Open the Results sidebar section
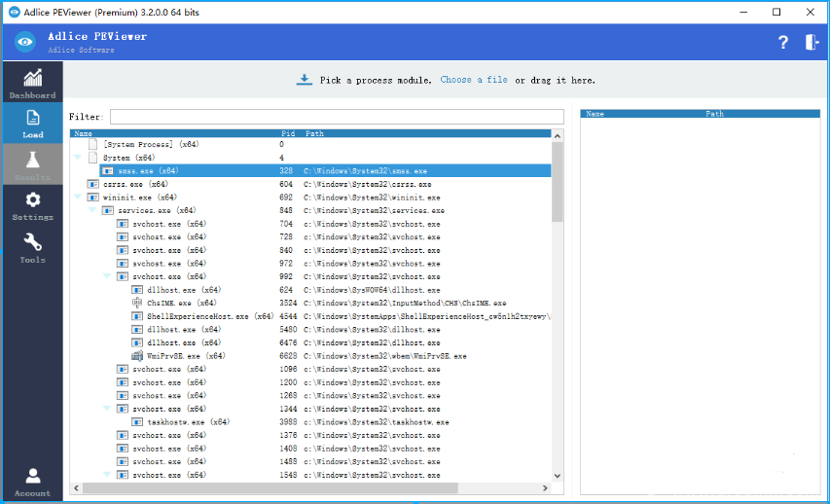 [x=32, y=164]
